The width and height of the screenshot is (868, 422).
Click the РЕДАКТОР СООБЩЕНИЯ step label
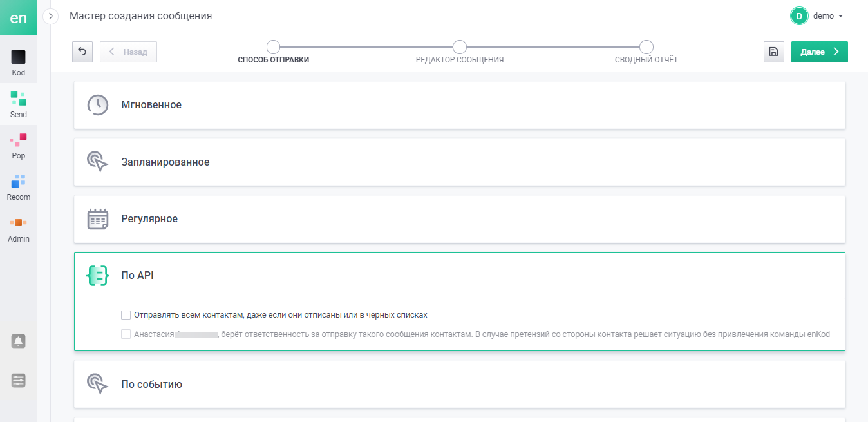[460, 60]
